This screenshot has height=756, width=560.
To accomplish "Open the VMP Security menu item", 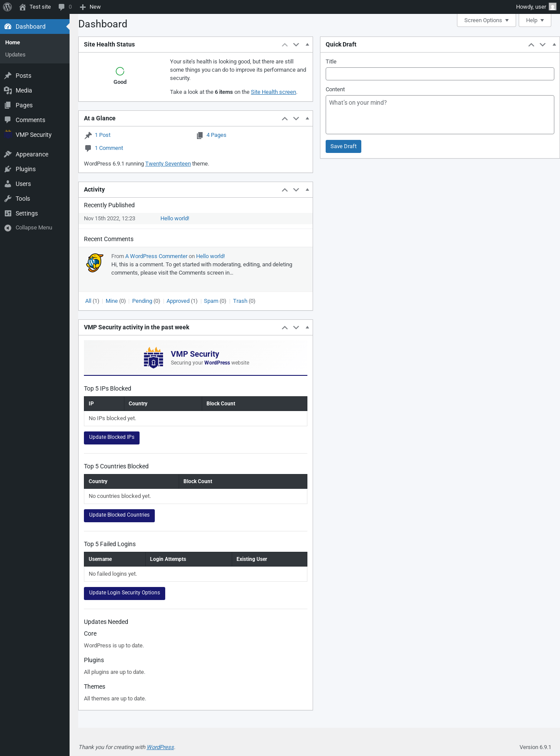I will 35,135.
